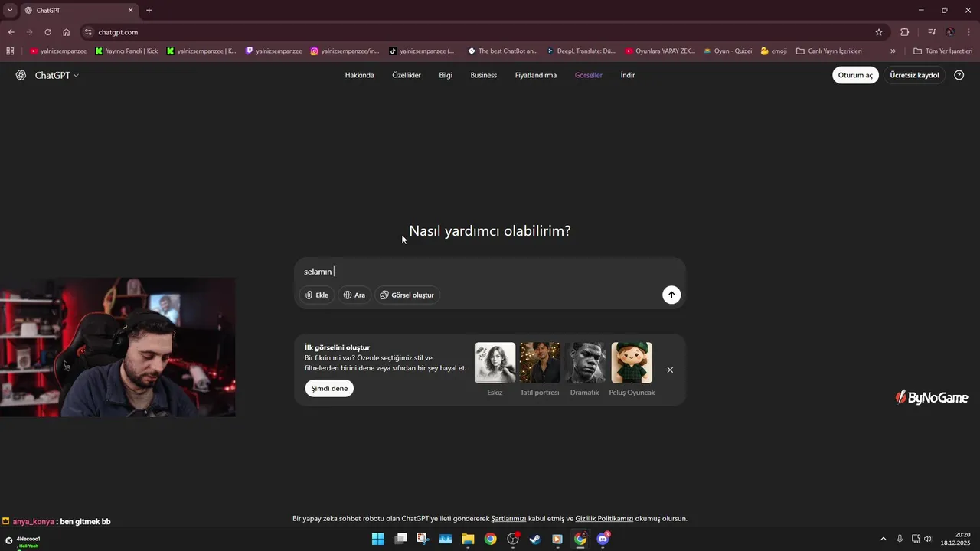Open the Business menu item

[484, 75]
